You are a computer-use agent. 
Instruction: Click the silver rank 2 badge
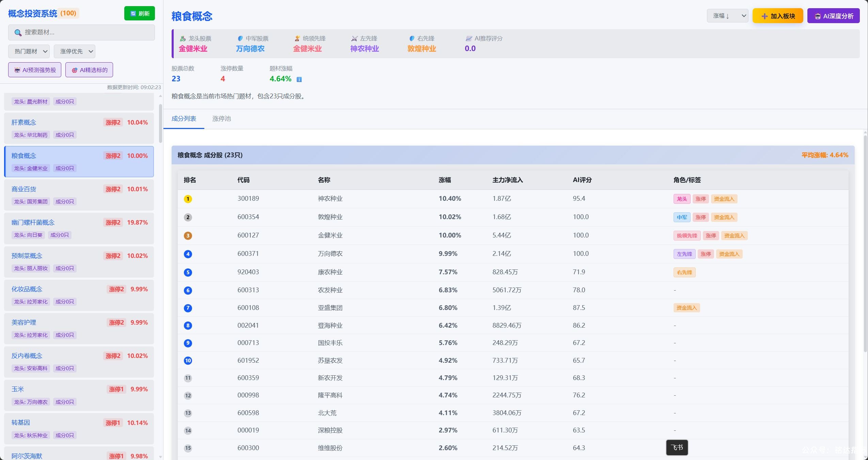tap(188, 217)
